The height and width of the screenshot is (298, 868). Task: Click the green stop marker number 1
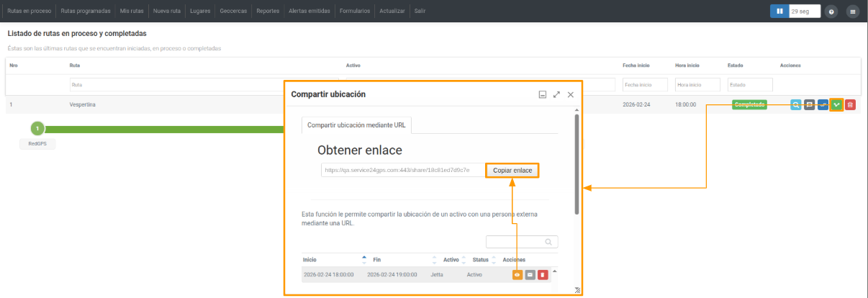tap(37, 129)
